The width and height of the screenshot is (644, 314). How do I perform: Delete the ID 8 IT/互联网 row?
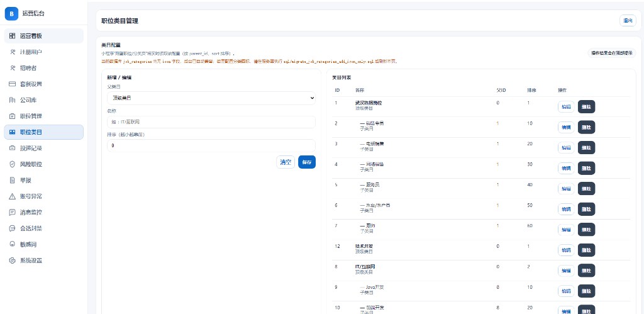(x=586, y=271)
